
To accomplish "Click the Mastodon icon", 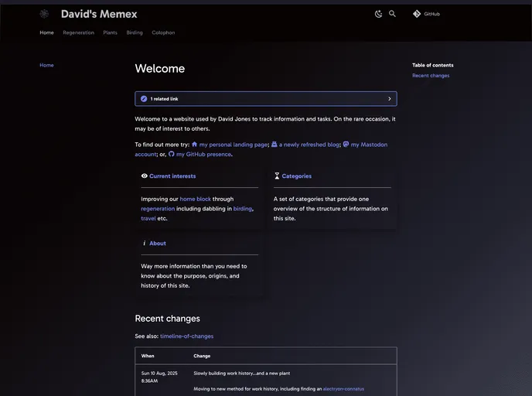I will coord(346,144).
